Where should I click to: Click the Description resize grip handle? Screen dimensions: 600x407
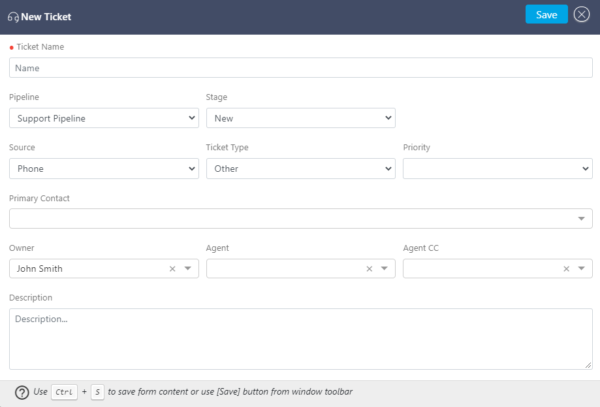point(588,365)
